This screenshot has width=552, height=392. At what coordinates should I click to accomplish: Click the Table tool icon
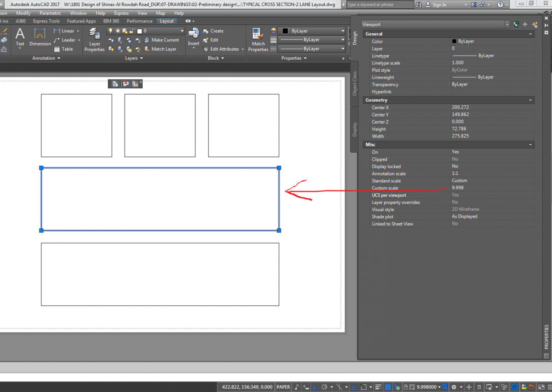tap(57, 49)
